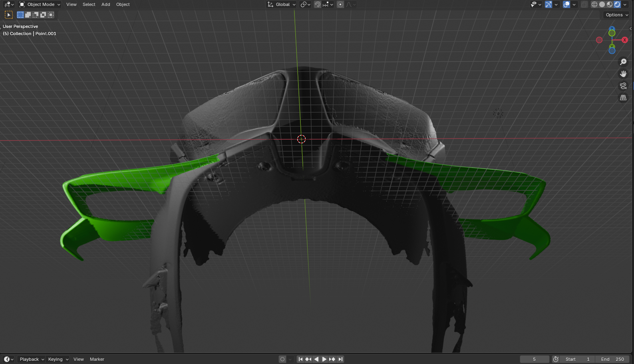Switch to Wireframe shading
Screen dimensions: 634x364
[594, 4]
